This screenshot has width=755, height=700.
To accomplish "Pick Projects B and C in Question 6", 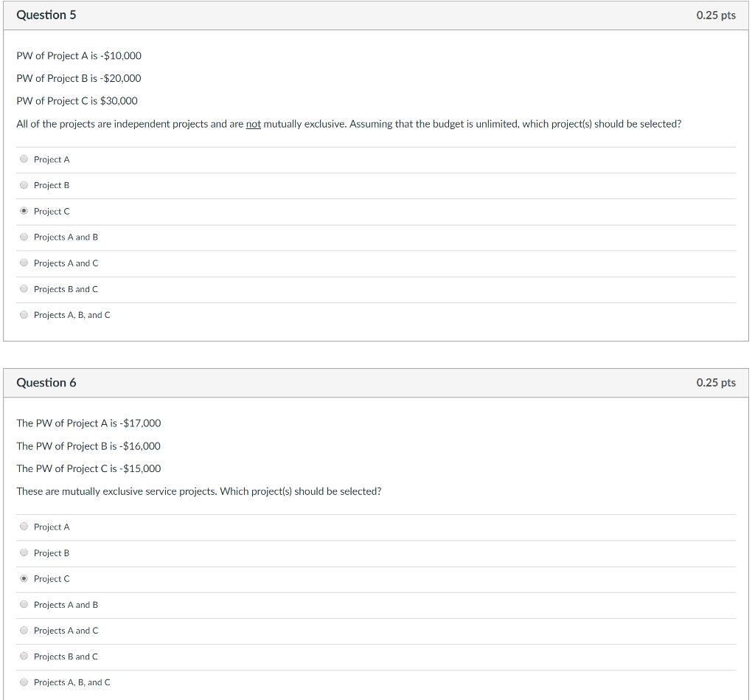I will pos(24,656).
